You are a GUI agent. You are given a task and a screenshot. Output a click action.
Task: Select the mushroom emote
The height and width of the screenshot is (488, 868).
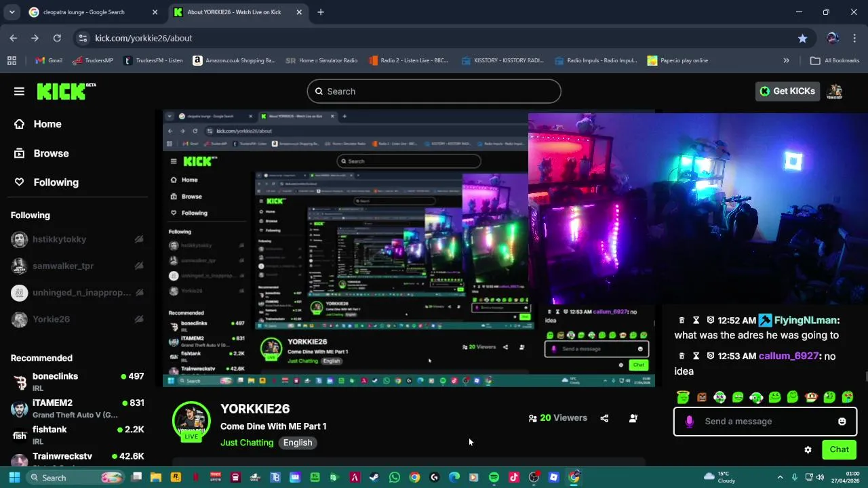pyautogui.click(x=811, y=397)
